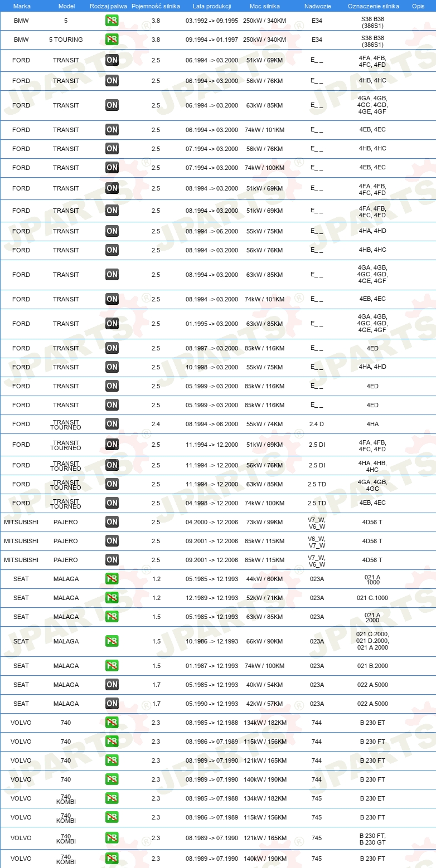Click the engine code '021 C.1000'
This screenshot has width=436, height=868.
pyautogui.click(x=372, y=598)
